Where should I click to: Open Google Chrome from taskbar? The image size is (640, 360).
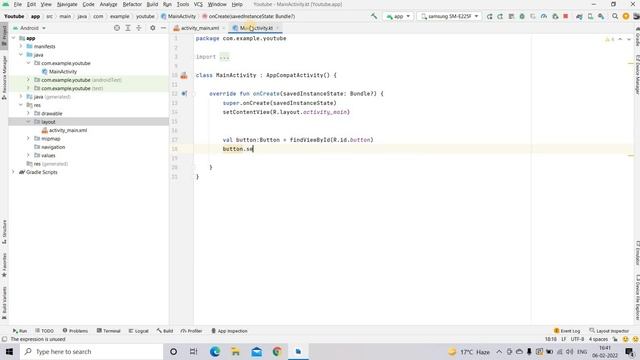[277, 351]
